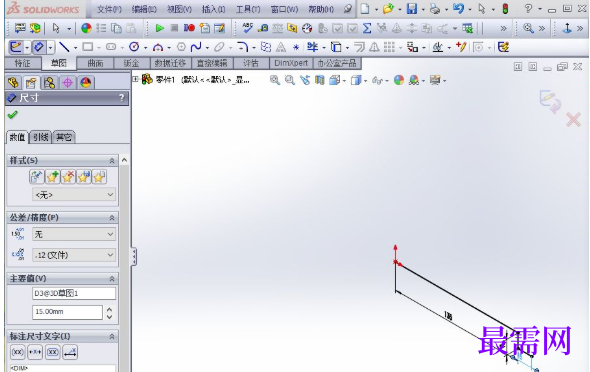Screen dimensions: 590x372
Task: Click the Save icon in title bar
Action: pos(412,9)
